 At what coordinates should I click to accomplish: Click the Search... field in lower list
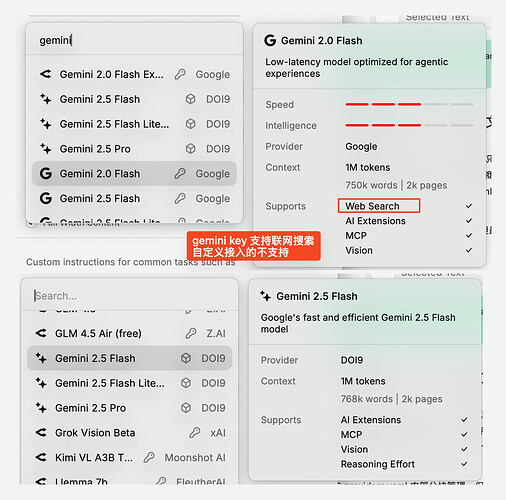click(x=130, y=296)
